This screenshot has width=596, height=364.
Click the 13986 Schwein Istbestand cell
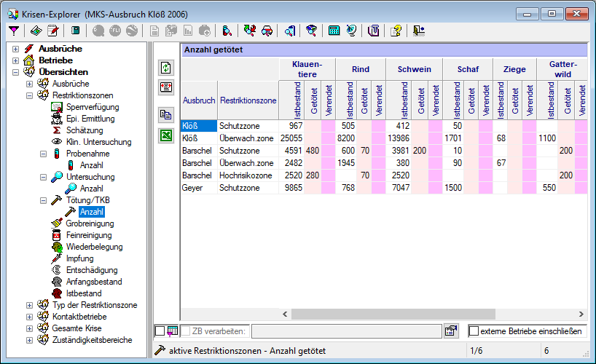[x=399, y=138]
